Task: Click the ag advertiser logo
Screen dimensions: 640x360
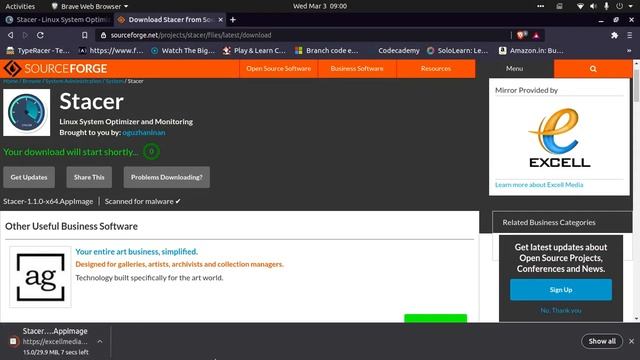Action: point(40,277)
